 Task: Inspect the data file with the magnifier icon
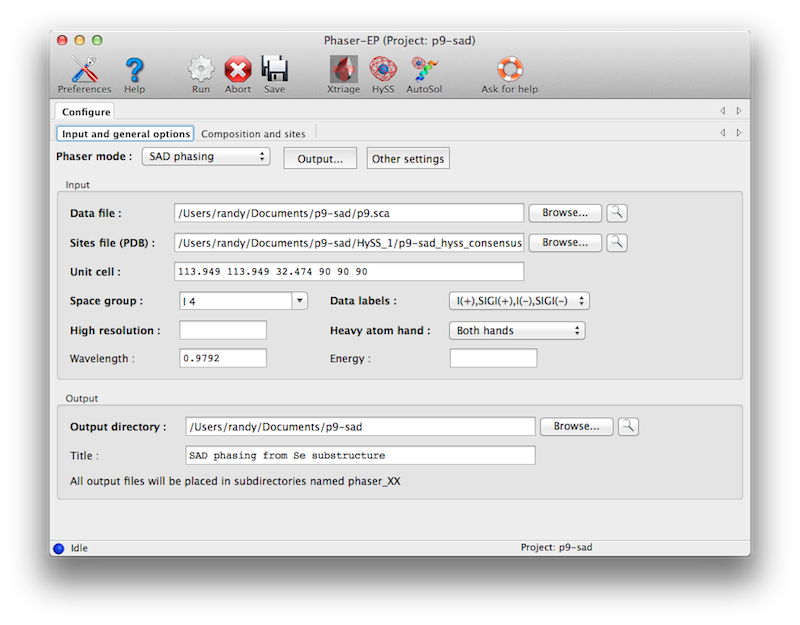[618, 213]
